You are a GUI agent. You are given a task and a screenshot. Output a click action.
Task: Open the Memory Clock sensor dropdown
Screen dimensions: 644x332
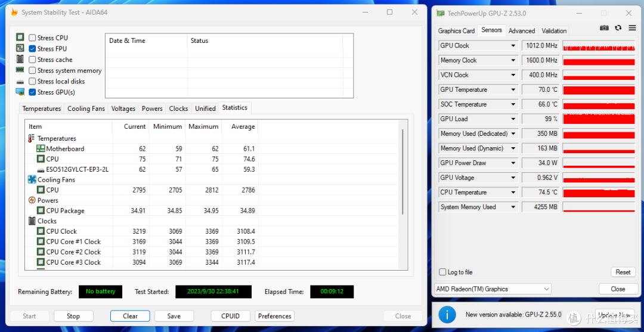point(513,60)
